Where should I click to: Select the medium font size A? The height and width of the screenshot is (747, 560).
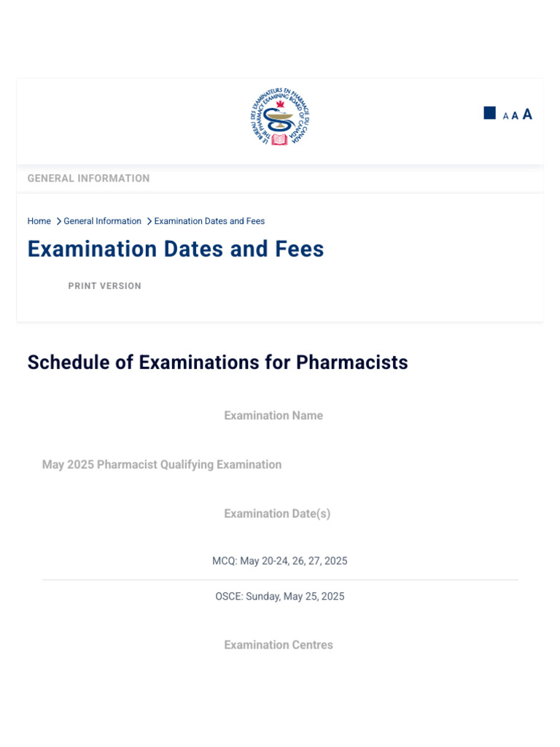(515, 115)
